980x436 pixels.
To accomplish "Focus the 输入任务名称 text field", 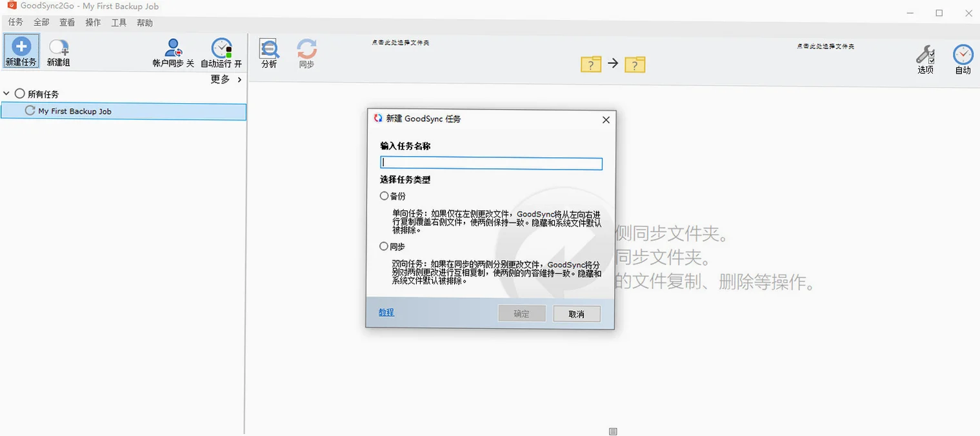I will click(x=491, y=163).
